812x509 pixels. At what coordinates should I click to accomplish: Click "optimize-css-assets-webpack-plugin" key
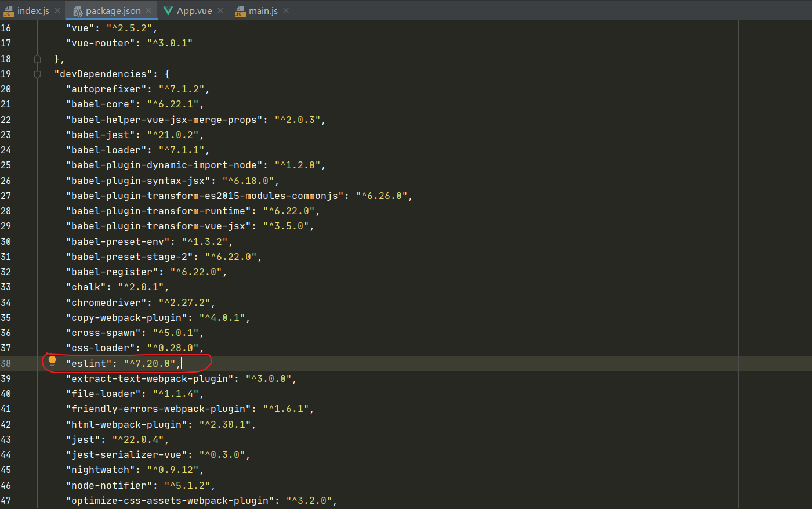click(x=170, y=500)
